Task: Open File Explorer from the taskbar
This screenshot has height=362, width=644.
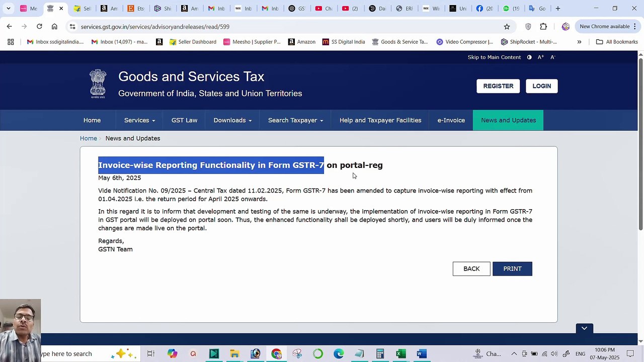Action: 234,354
